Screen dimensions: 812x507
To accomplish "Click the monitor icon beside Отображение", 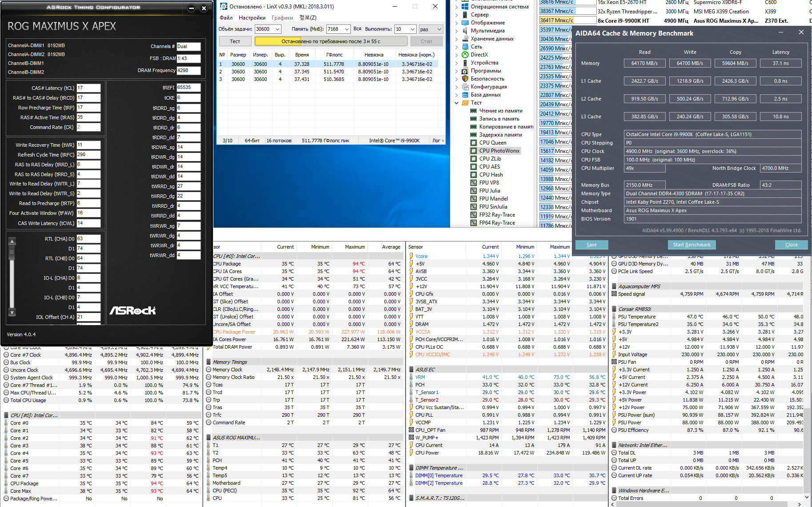I will pos(465,23).
